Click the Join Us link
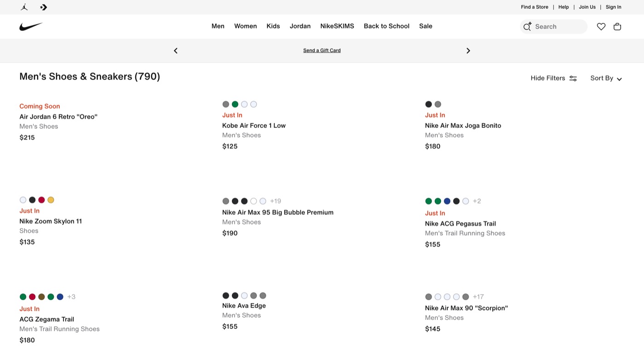Viewport: 644px width, 362px height. click(x=587, y=7)
